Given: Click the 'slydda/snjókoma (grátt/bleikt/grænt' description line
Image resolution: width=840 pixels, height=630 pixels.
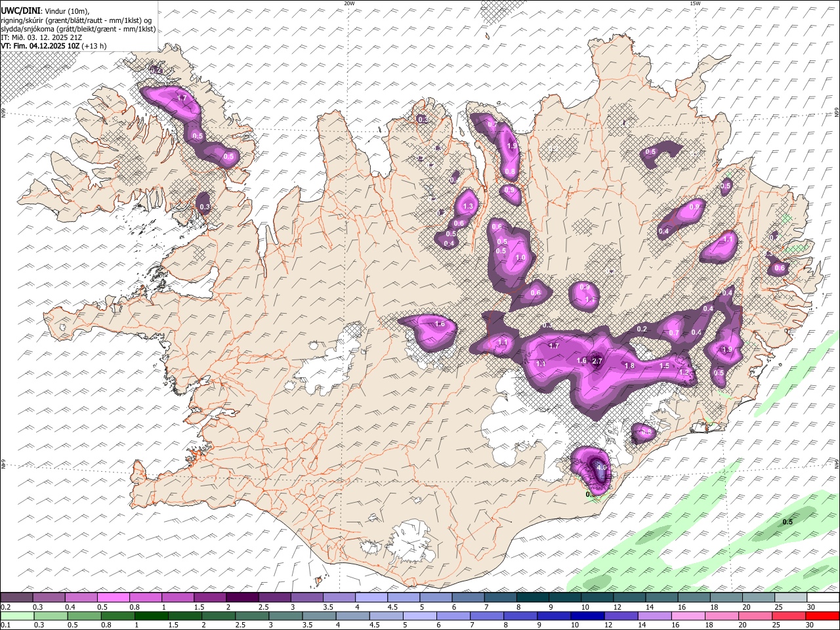Looking at the screenshot, I should point(78,29).
